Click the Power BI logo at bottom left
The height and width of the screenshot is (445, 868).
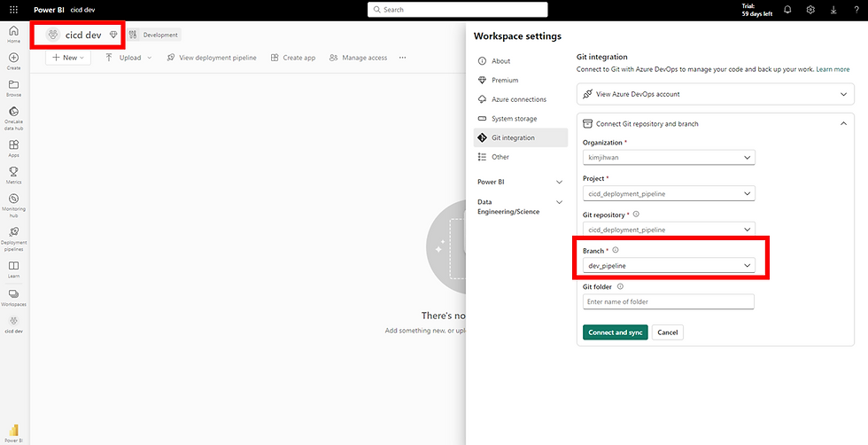tap(14, 433)
